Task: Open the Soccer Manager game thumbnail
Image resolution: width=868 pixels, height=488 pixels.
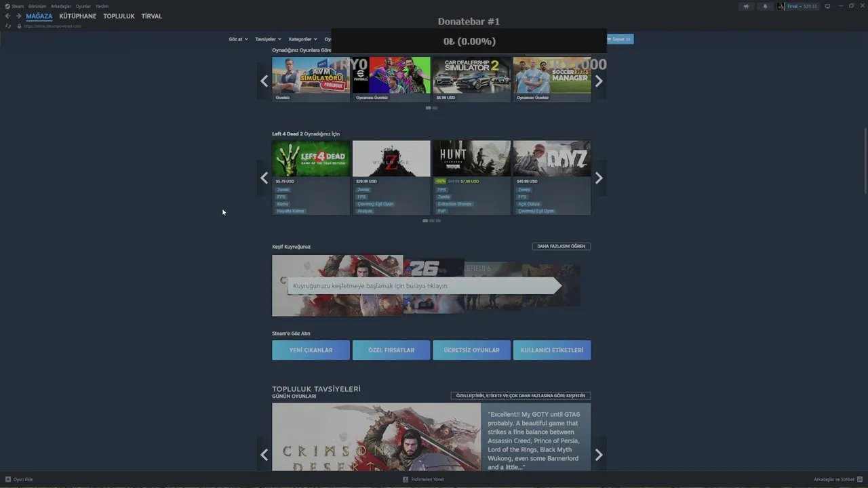Action: point(552,75)
